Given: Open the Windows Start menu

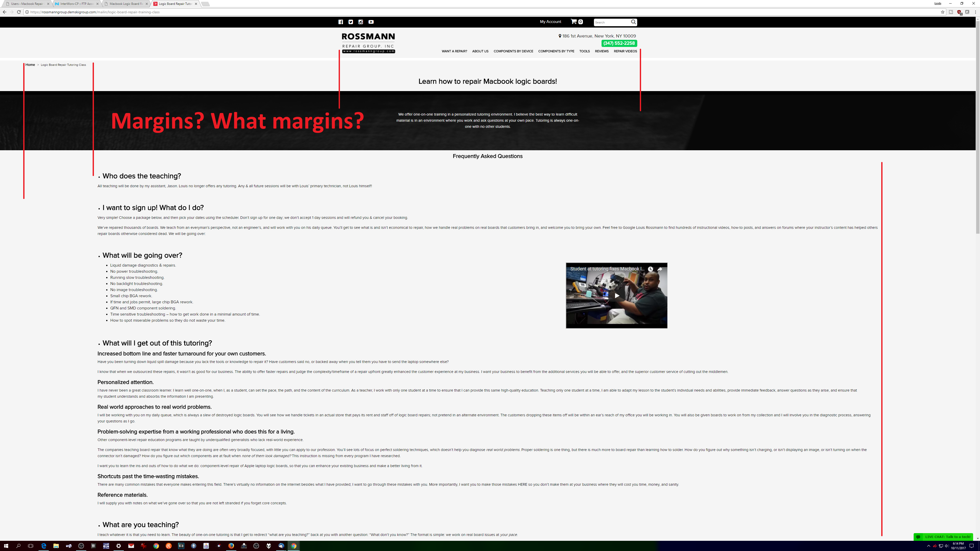Looking at the screenshot, I should tap(6, 546).
